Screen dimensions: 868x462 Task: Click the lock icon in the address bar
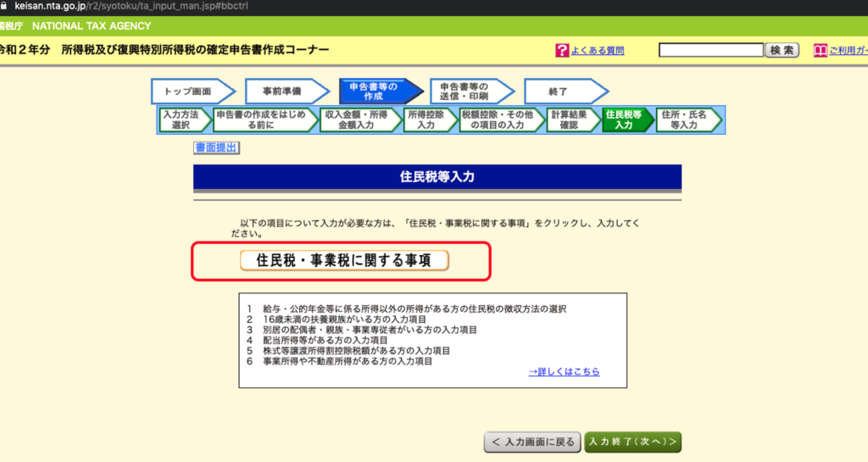tap(3, 6)
